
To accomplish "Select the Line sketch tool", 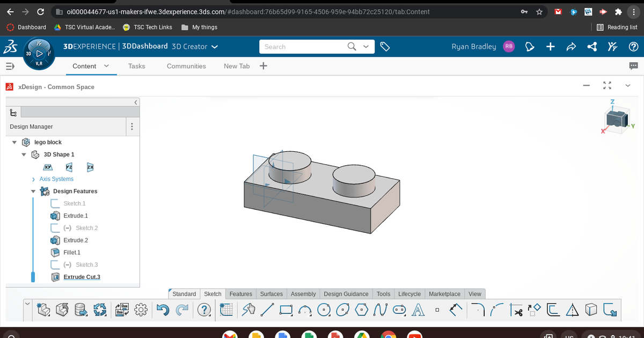I will coord(267,310).
